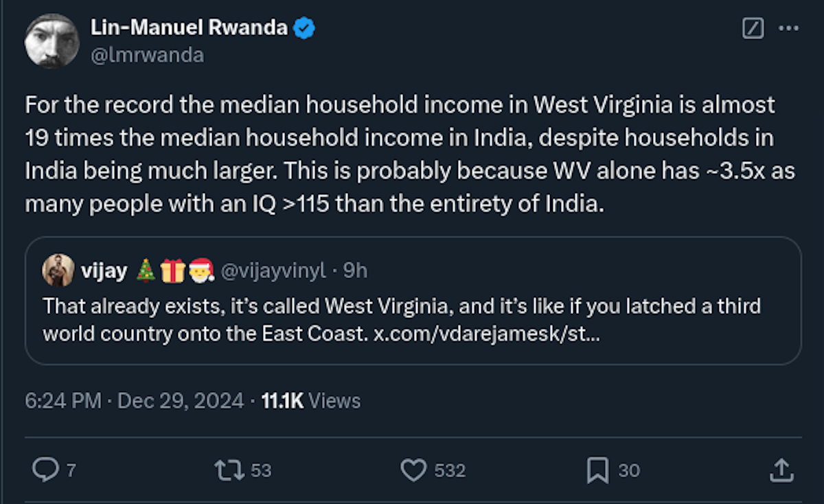This screenshot has width=824, height=504.
Task: Click the 9h timestamp on quoted post
Action: click(x=355, y=271)
